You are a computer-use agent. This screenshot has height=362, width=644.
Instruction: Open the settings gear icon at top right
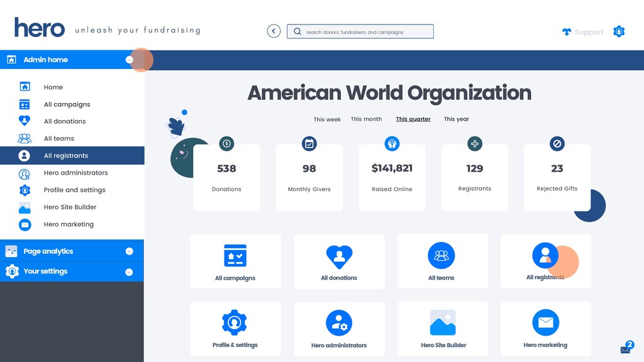[619, 31]
